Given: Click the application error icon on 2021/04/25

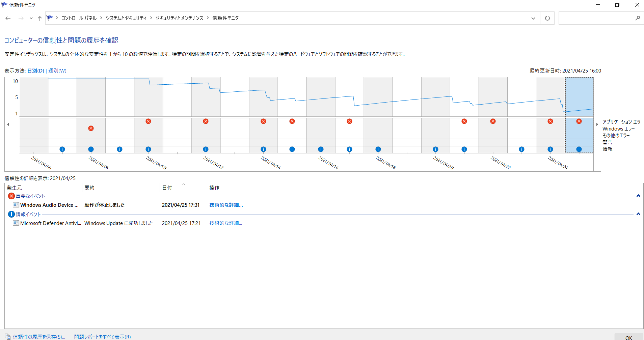Looking at the screenshot, I should point(579,121).
